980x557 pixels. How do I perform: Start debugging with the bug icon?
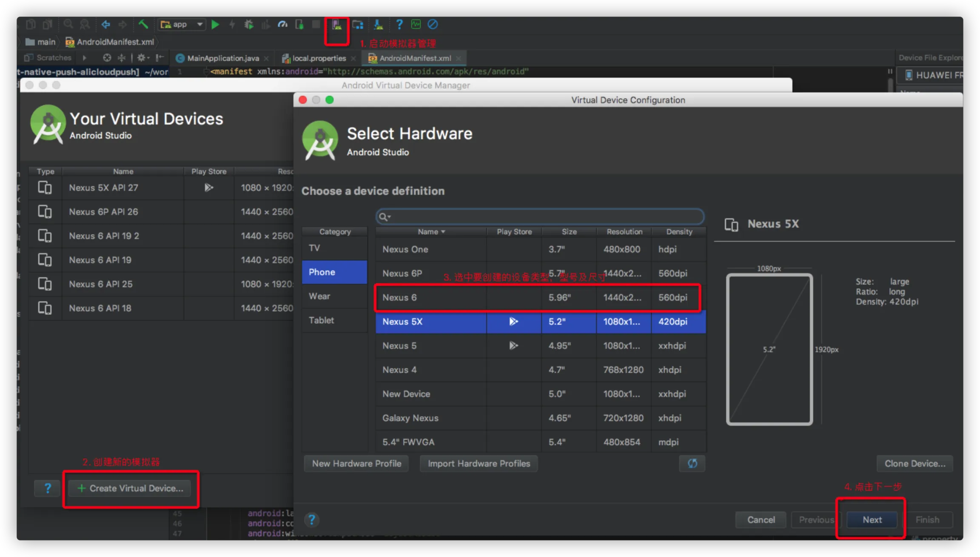(249, 25)
